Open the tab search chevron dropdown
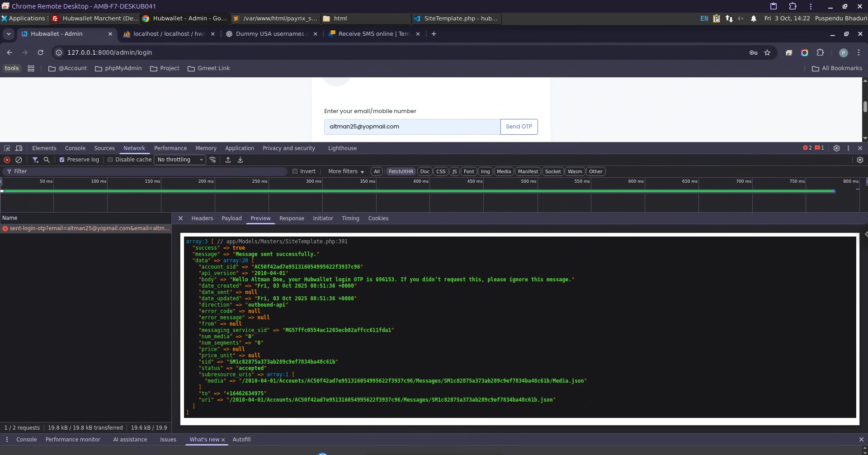 9,34
